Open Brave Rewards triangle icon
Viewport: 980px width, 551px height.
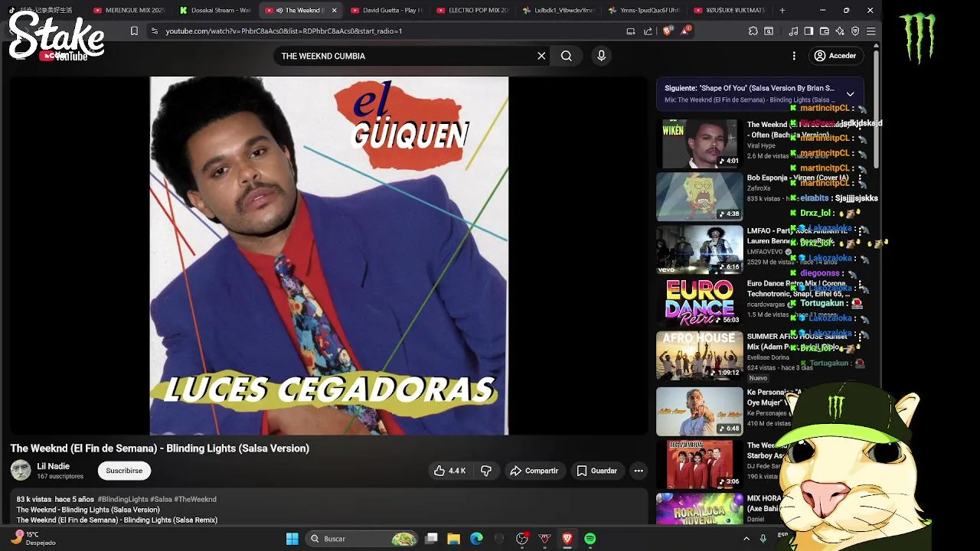click(x=686, y=31)
